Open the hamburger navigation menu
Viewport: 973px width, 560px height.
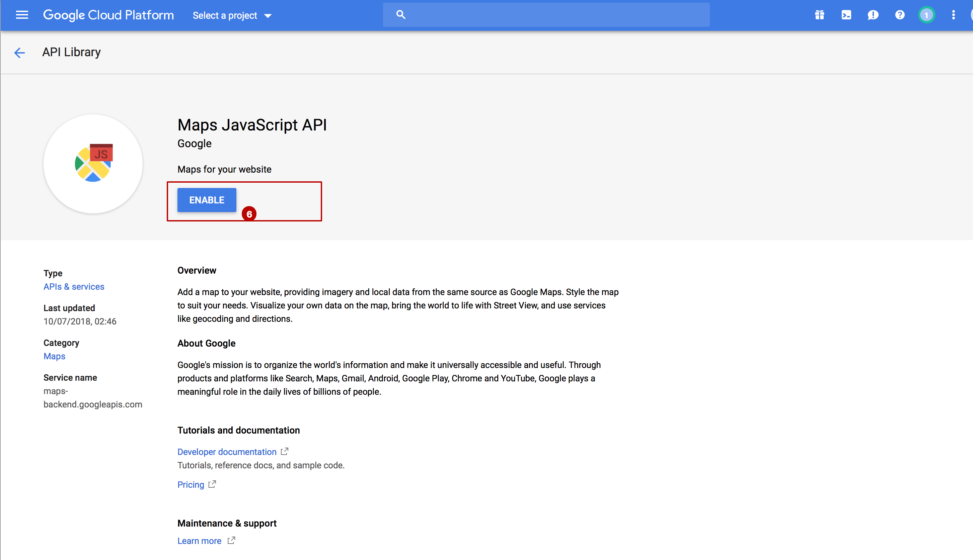coord(22,15)
